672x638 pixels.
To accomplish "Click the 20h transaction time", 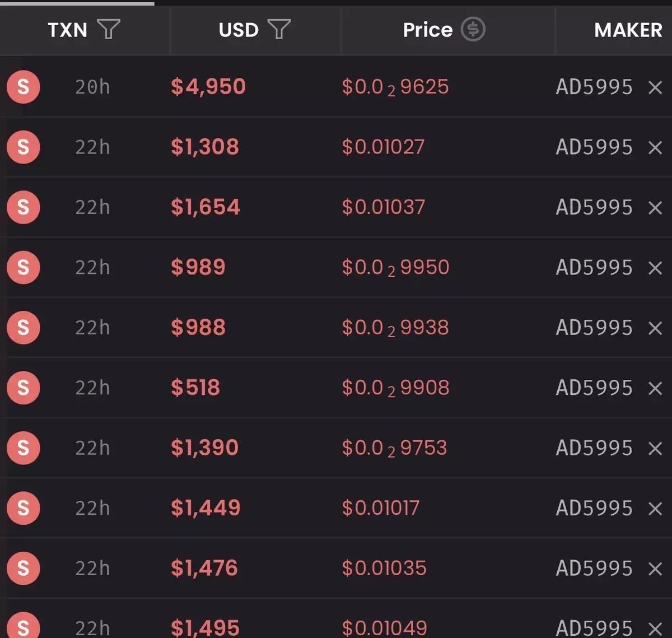I will point(92,87).
